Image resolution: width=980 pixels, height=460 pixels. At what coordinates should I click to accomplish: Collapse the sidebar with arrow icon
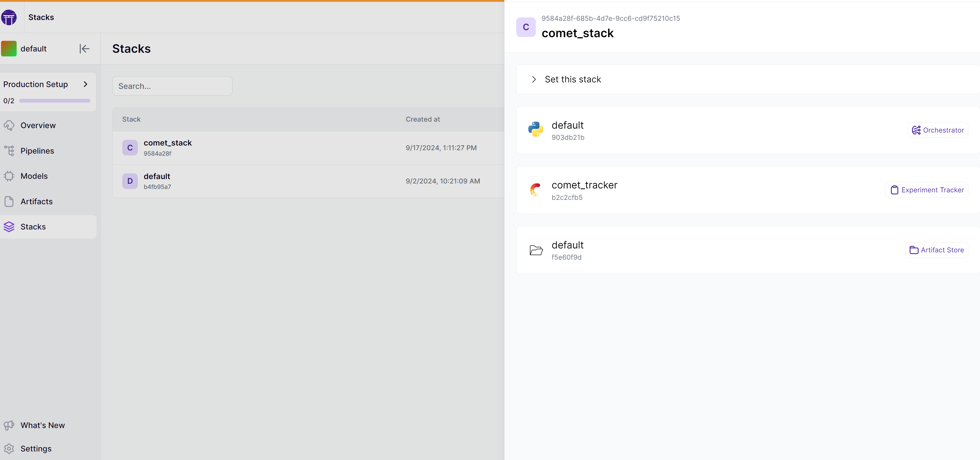click(x=85, y=49)
